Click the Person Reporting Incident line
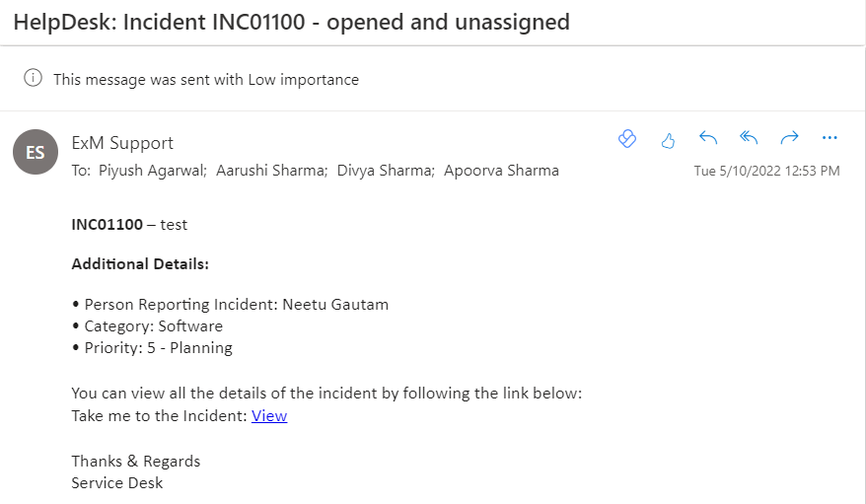 tap(230, 305)
